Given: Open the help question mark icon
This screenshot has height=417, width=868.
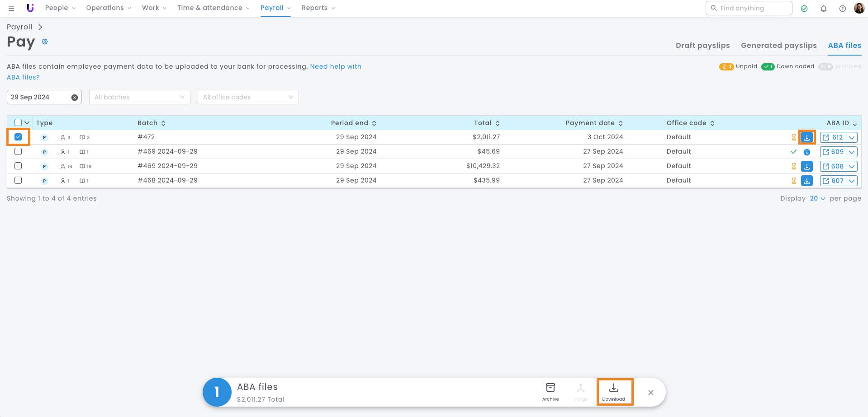Looking at the screenshot, I should pyautogui.click(x=842, y=9).
